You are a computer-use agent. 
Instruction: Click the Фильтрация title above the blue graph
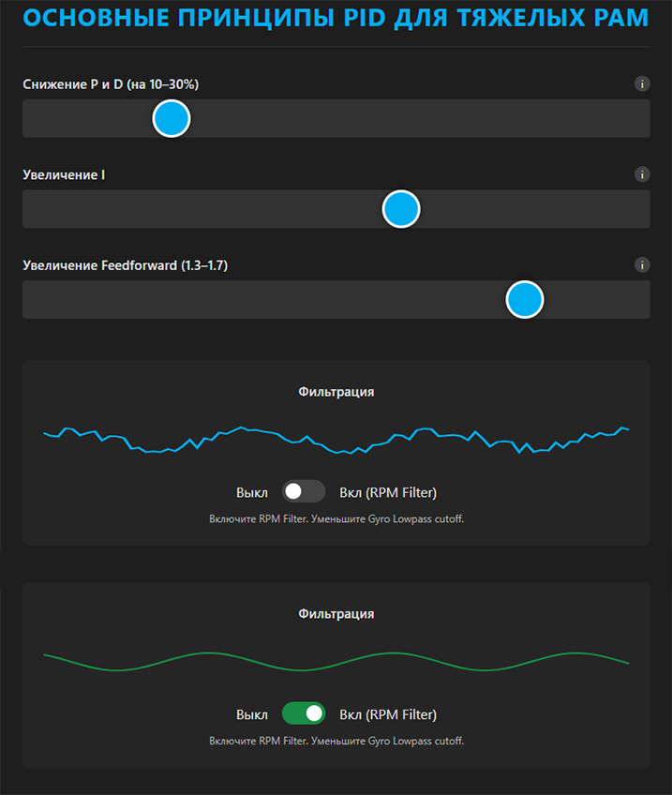click(x=336, y=392)
